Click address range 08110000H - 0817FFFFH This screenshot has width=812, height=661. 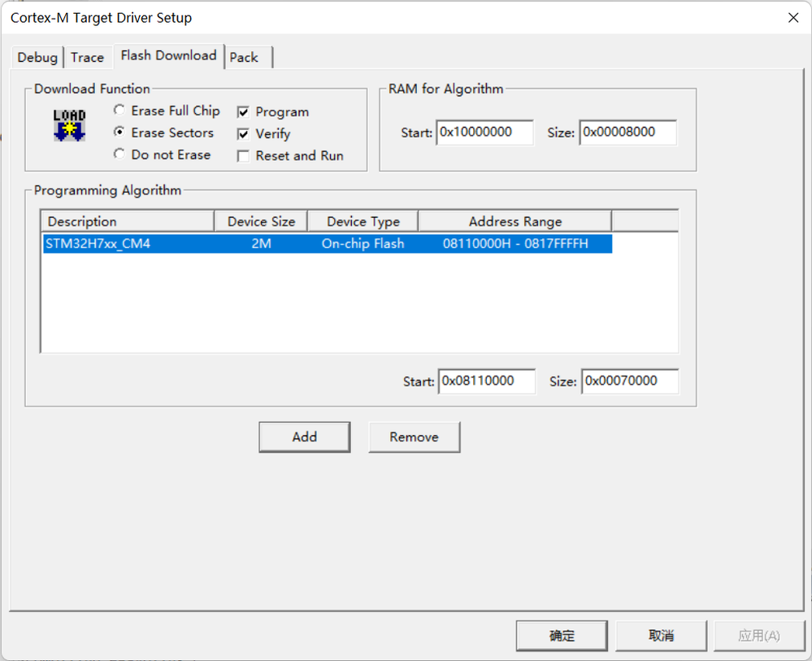pos(515,243)
